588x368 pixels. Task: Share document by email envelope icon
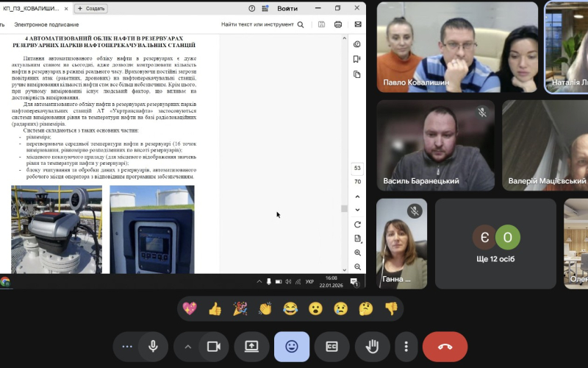pos(358,24)
